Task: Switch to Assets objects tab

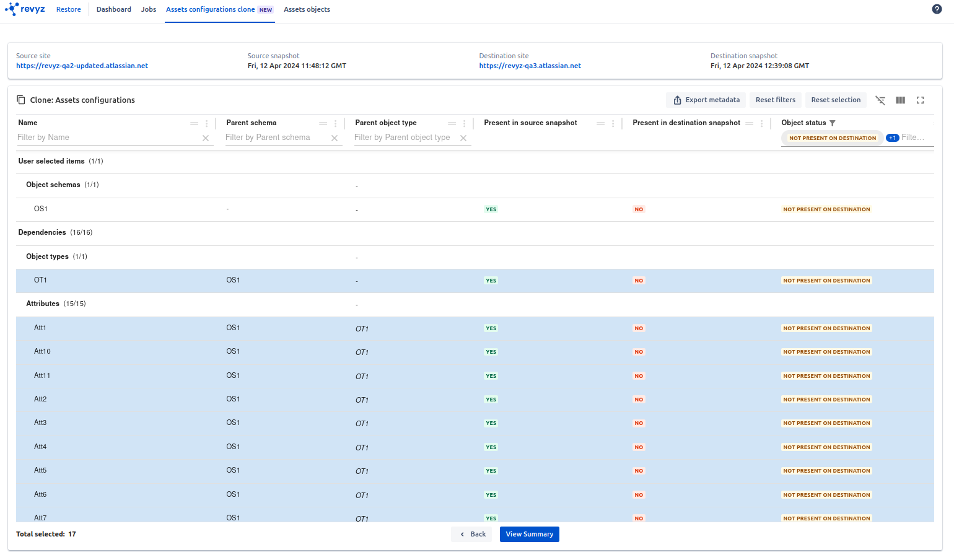Action: [307, 9]
